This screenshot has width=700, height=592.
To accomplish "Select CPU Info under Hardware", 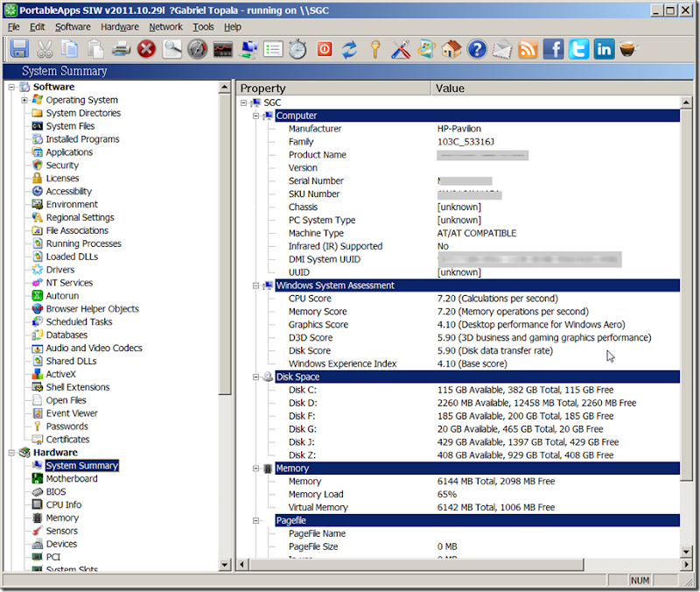I will pyautogui.click(x=64, y=504).
